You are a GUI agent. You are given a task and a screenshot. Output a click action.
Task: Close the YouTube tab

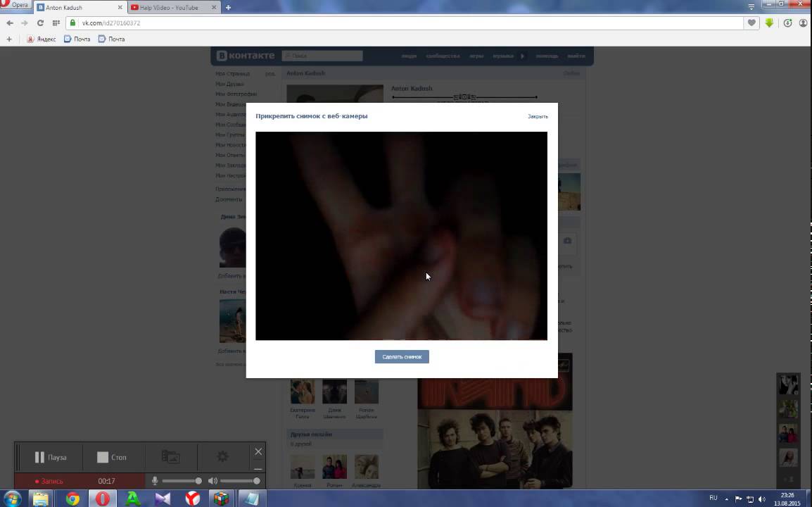pos(214,8)
